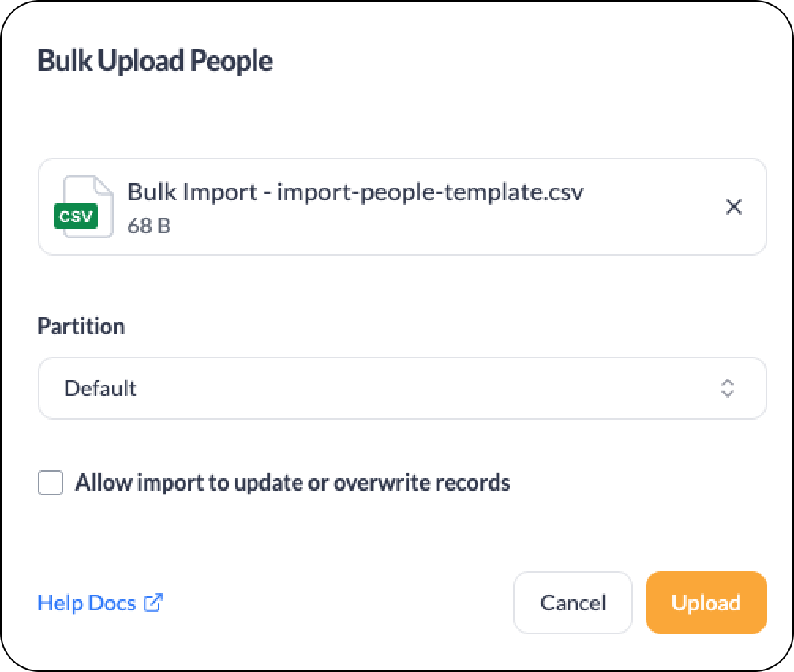Image resolution: width=794 pixels, height=672 pixels.
Task: Click the Partition field label
Action: click(x=81, y=327)
